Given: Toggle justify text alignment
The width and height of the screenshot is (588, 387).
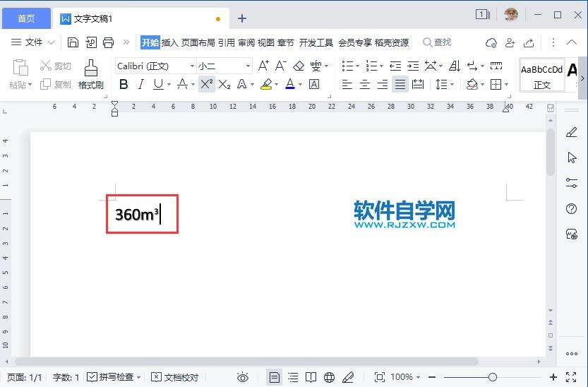Looking at the screenshot, I should pos(400,84).
